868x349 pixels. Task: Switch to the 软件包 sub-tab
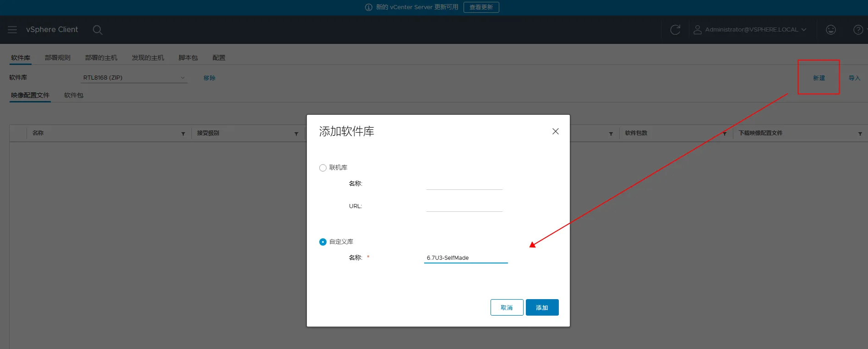tap(74, 95)
